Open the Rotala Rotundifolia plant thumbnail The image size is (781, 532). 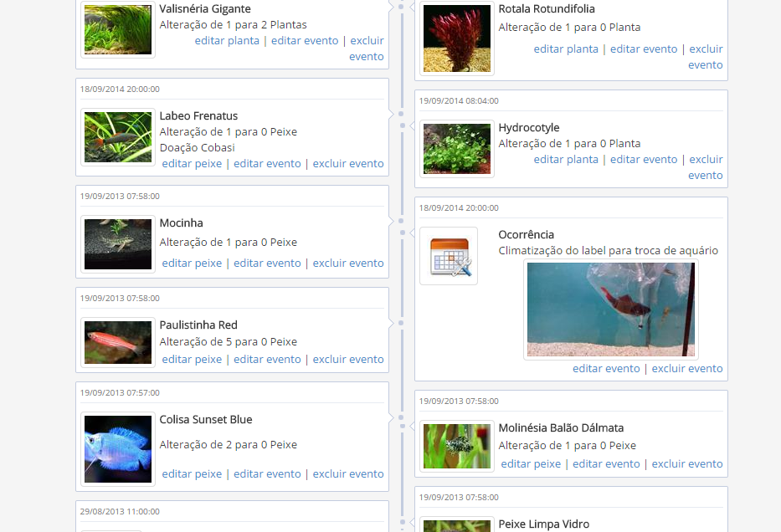457,38
